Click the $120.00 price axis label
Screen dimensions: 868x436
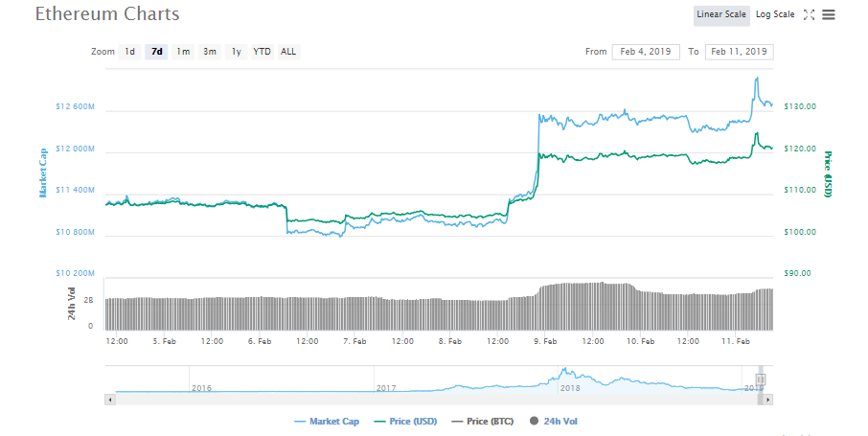click(x=800, y=149)
